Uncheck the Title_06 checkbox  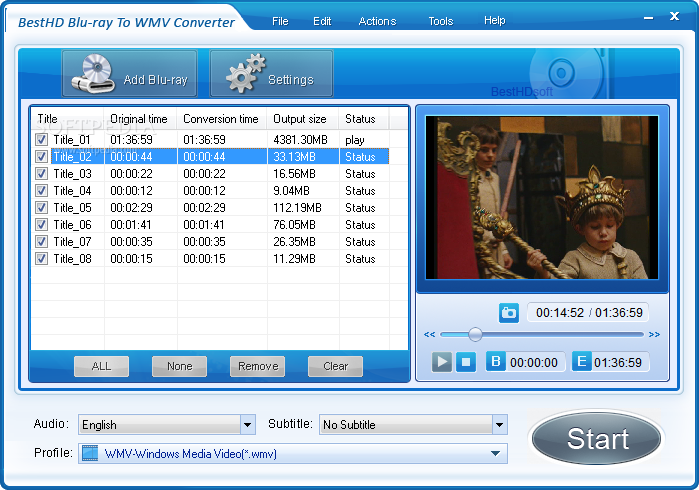(41, 224)
